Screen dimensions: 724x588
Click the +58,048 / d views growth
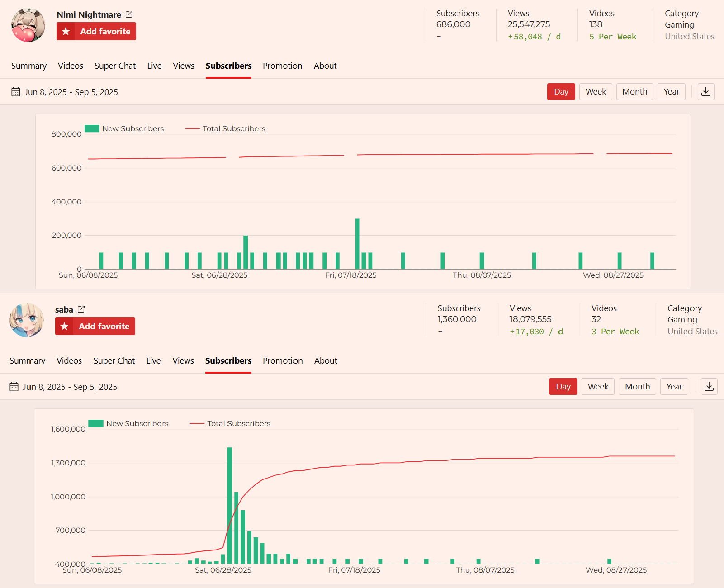(x=534, y=37)
